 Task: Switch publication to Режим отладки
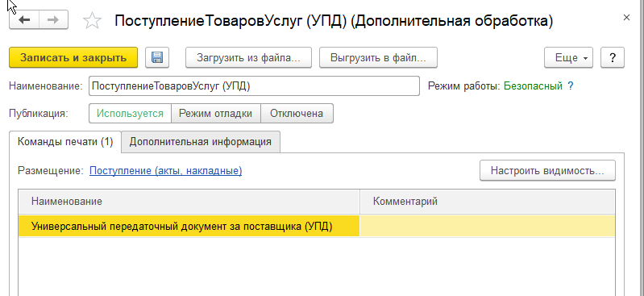(216, 114)
